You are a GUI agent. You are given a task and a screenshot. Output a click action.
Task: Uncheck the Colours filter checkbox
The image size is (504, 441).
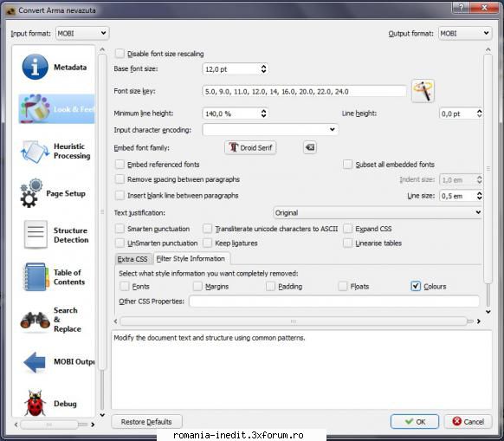(x=416, y=286)
